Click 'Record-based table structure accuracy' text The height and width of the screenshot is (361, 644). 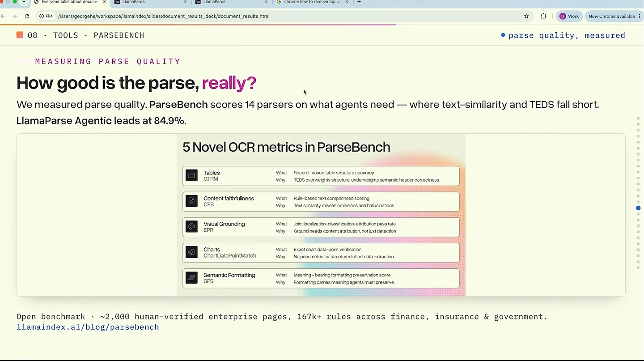pyautogui.click(x=334, y=173)
